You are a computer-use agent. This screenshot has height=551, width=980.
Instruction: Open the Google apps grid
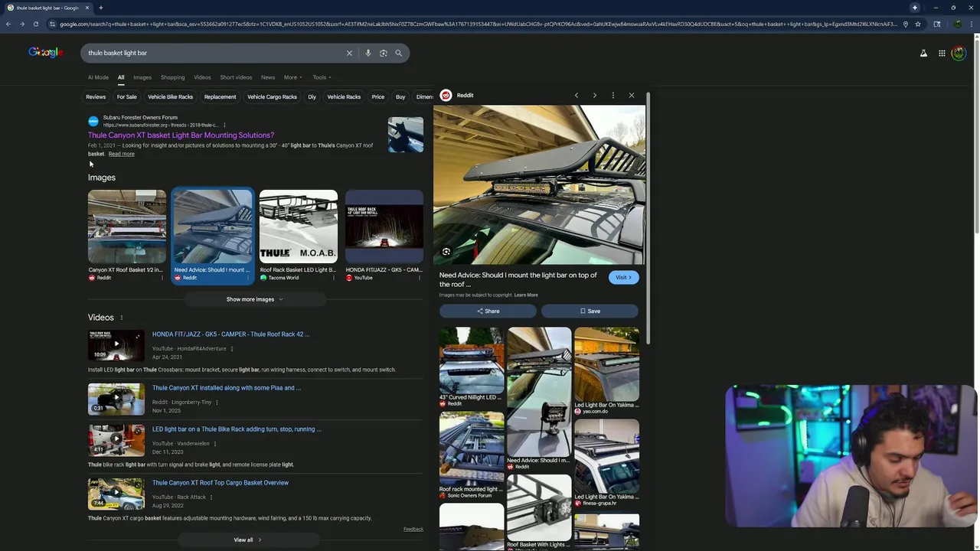pyautogui.click(x=942, y=53)
